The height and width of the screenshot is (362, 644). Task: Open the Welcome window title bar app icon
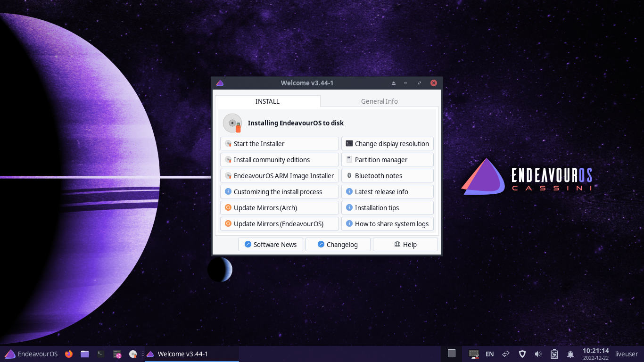point(220,83)
